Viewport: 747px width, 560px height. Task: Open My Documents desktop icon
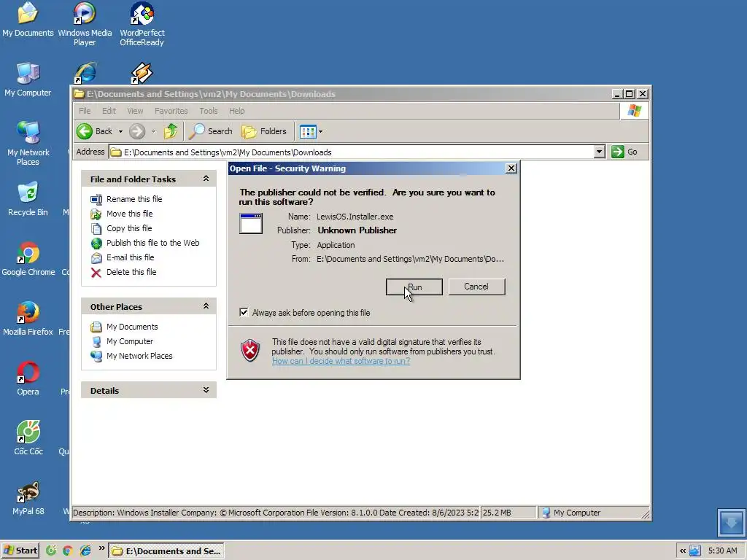pos(28,19)
